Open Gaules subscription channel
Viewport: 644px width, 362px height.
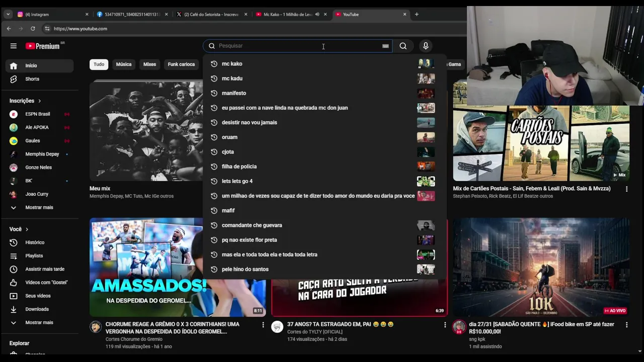tap(39, 141)
